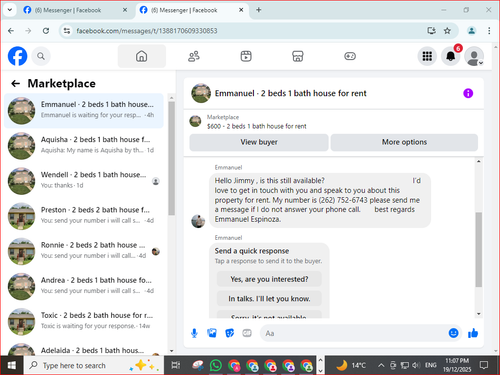Attach a photo with image icon

tap(212, 333)
